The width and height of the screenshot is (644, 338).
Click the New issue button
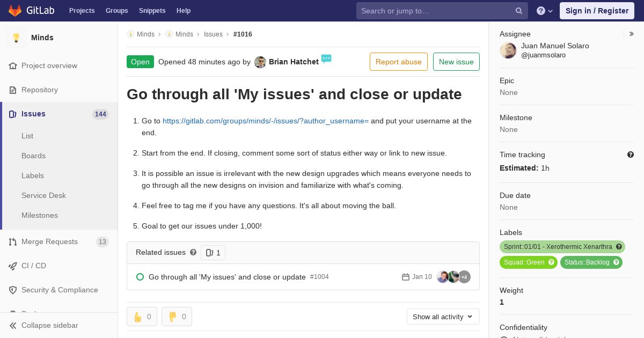456,62
